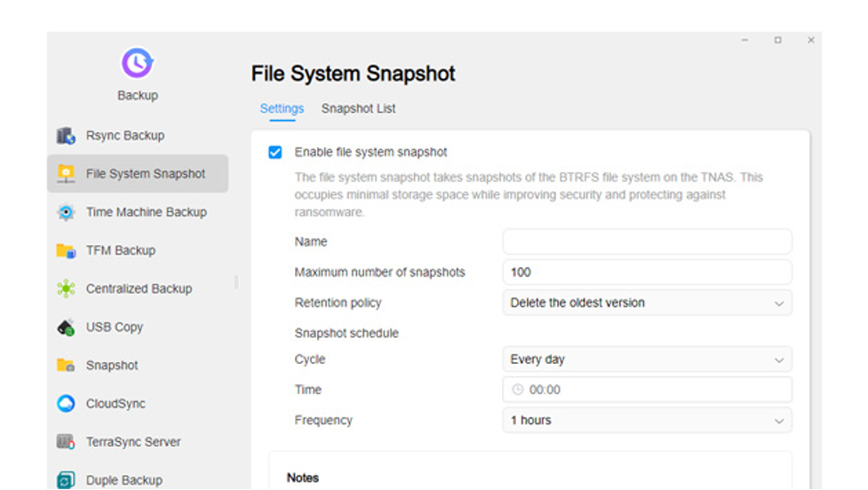Image resolution: width=868 pixels, height=490 pixels.
Task: Open Rsync Backup from the sidebar icon
Action: [x=66, y=136]
